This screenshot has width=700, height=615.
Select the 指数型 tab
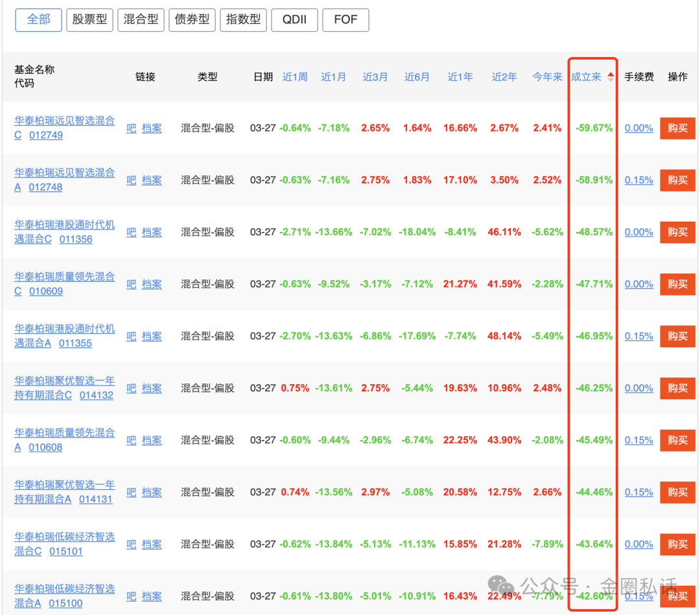243,19
